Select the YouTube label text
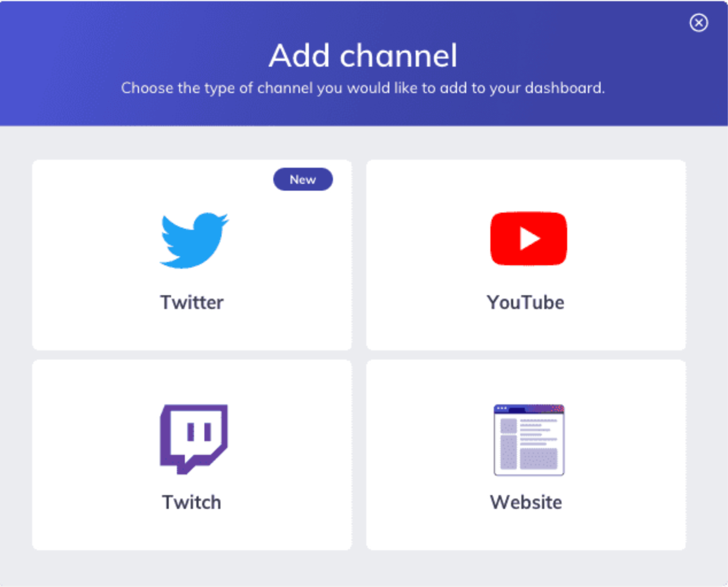The width and height of the screenshot is (728, 587). click(x=525, y=302)
